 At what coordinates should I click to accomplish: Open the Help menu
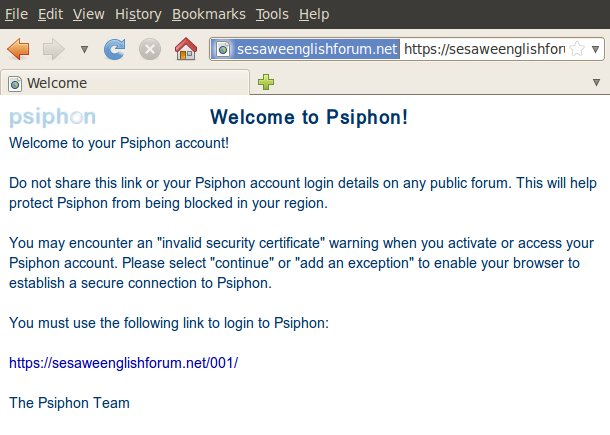click(314, 15)
